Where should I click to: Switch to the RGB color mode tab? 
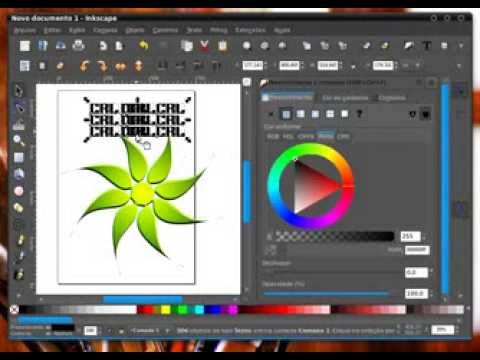coord(273,136)
